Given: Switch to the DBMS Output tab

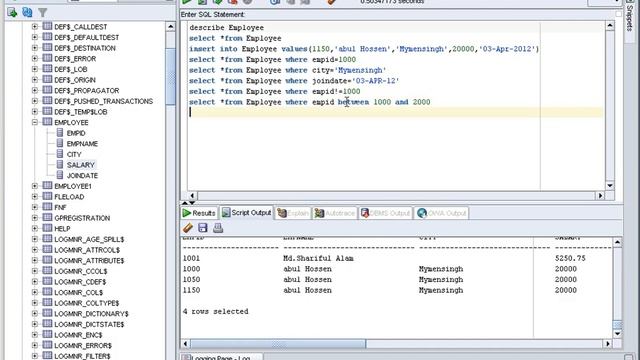Looking at the screenshot, I should pyautogui.click(x=385, y=213).
